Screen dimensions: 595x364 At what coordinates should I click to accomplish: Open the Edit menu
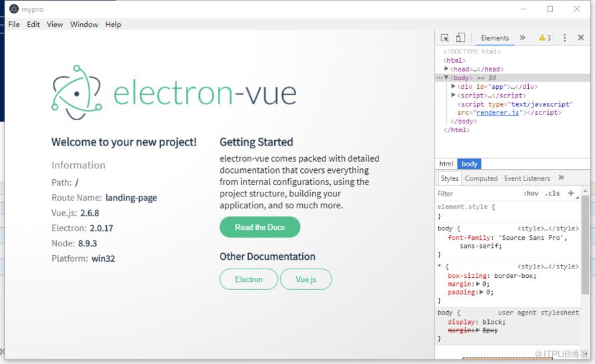click(x=33, y=24)
